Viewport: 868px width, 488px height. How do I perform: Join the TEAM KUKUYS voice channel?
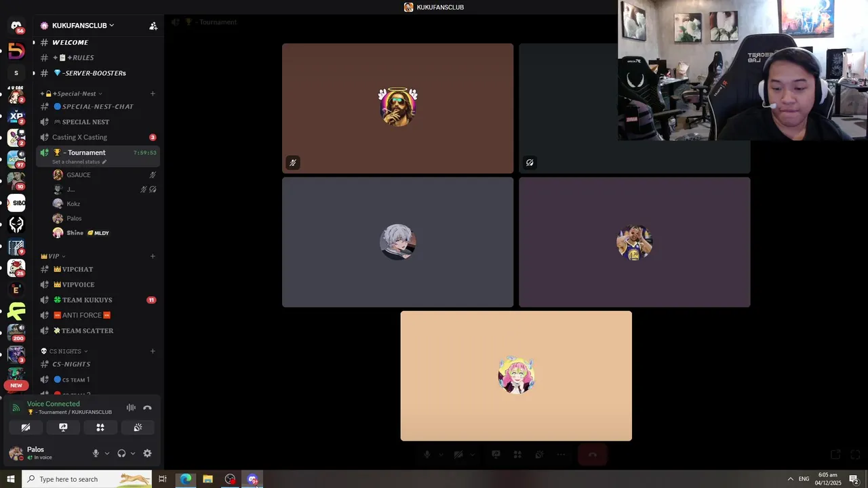(x=98, y=300)
